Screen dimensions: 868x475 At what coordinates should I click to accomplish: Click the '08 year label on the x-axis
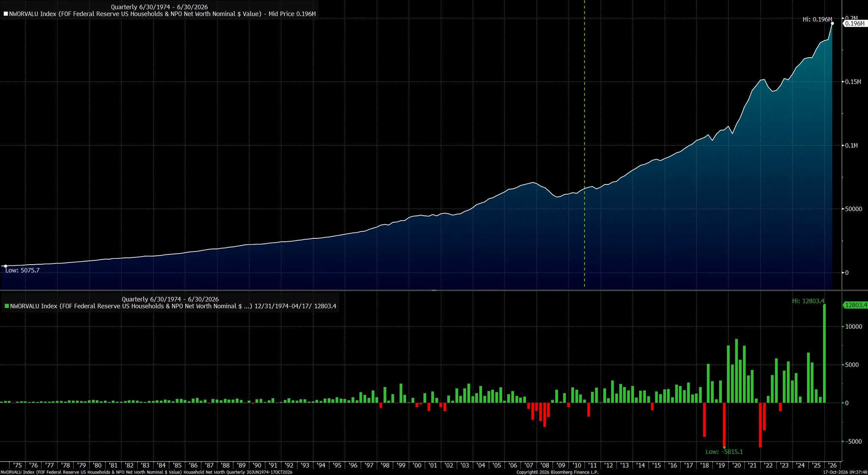coord(545,465)
